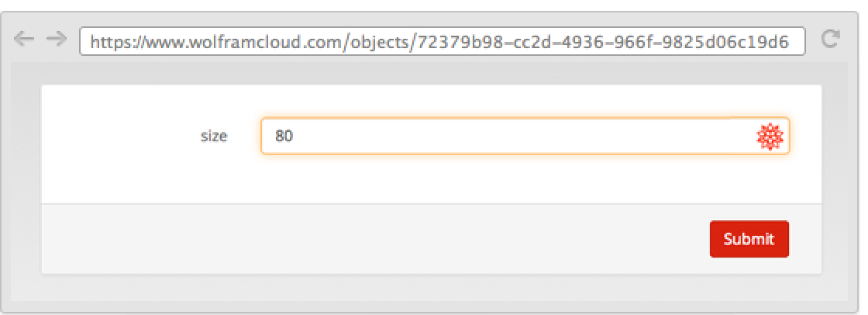Click the "size" field label

coord(214,137)
